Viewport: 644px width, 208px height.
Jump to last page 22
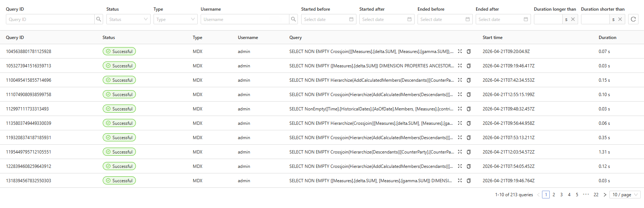pos(596,195)
